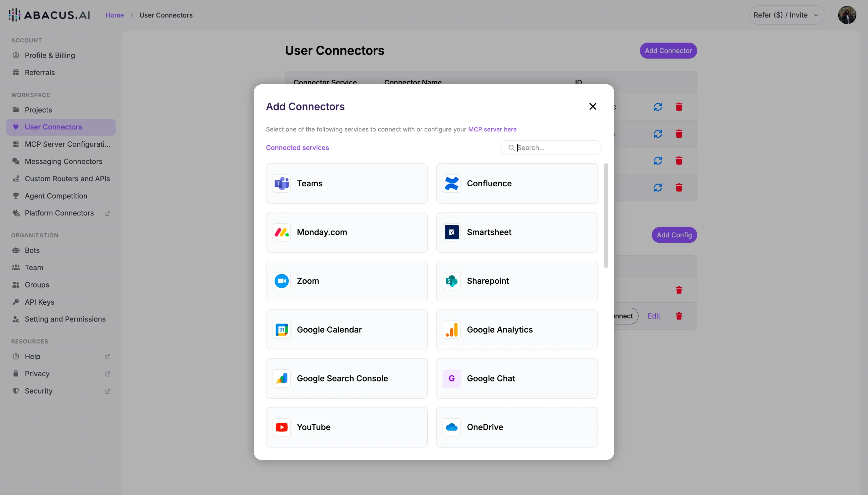This screenshot has width=868, height=495.
Task: Click the OneDrive cloud logo icon
Action: pyautogui.click(x=451, y=427)
